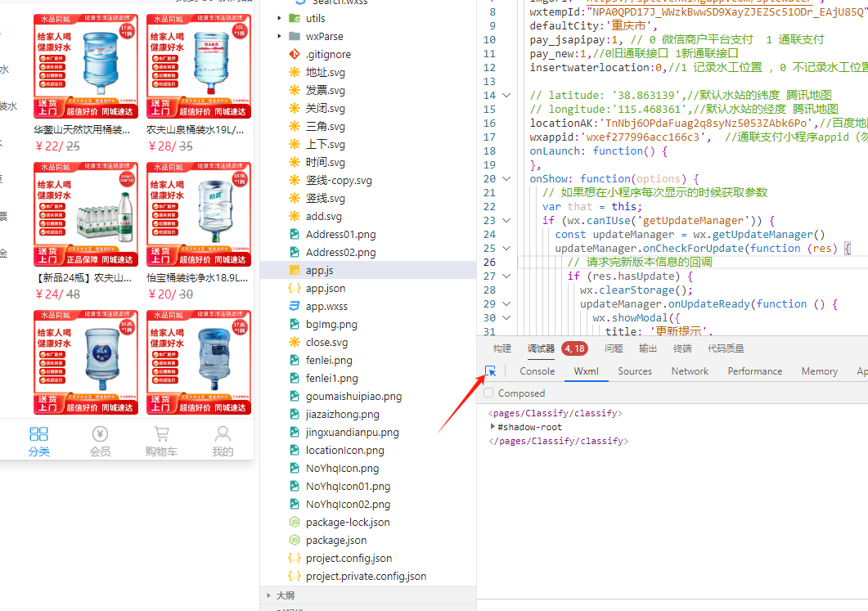
Task: Switch to the Performance tab
Action: point(755,371)
